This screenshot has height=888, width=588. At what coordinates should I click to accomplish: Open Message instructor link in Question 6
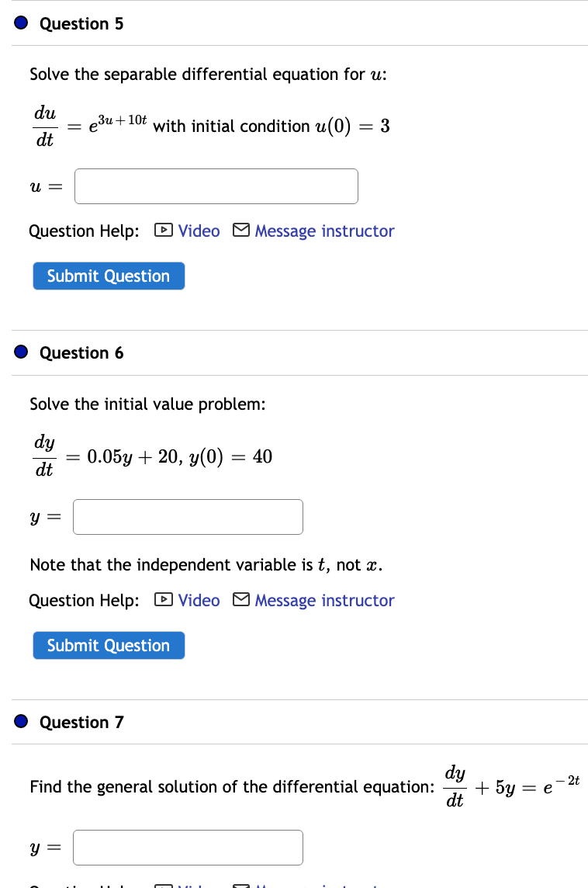click(x=324, y=600)
